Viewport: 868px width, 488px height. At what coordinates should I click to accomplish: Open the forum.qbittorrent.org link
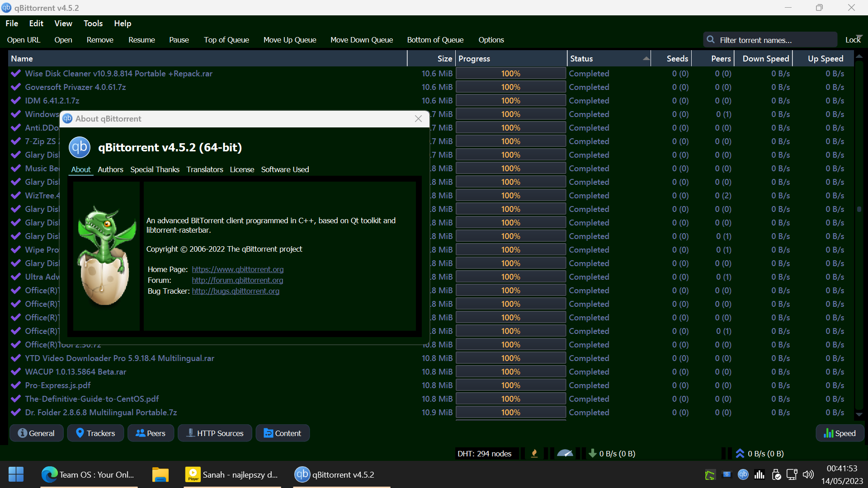(x=237, y=280)
